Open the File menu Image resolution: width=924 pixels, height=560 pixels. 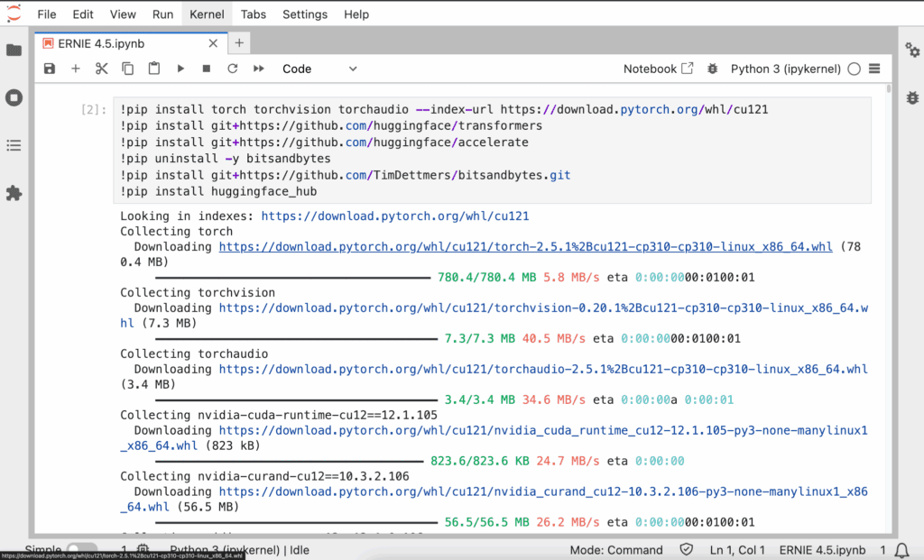(x=47, y=14)
